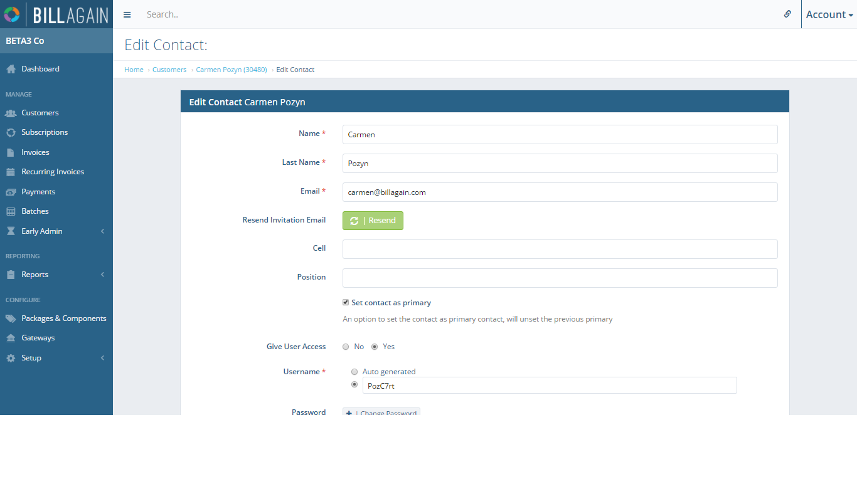
Task: Click the Change Password button
Action: [x=381, y=412]
